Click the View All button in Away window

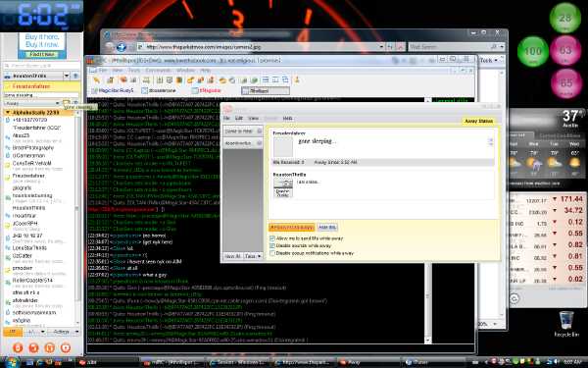[x=232, y=256]
